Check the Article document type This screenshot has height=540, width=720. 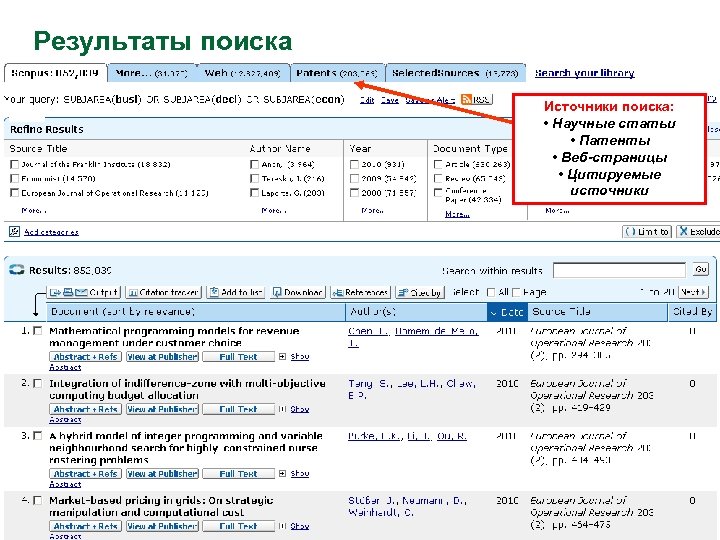(x=438, y=164)
